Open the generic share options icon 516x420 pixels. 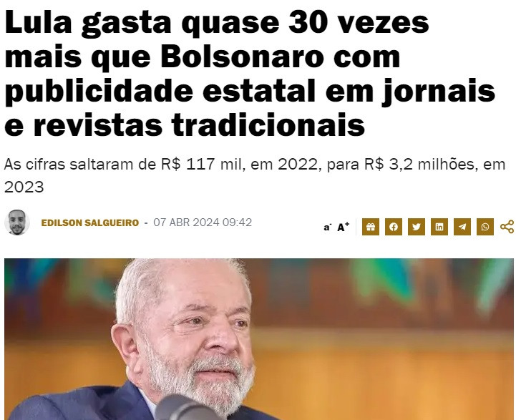507,227
